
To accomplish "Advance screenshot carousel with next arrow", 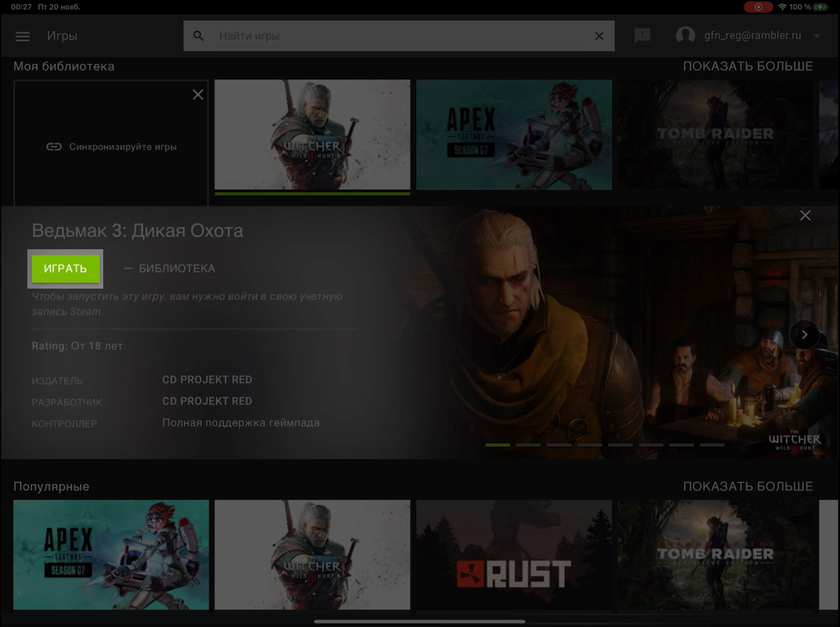I will point(804,335).
